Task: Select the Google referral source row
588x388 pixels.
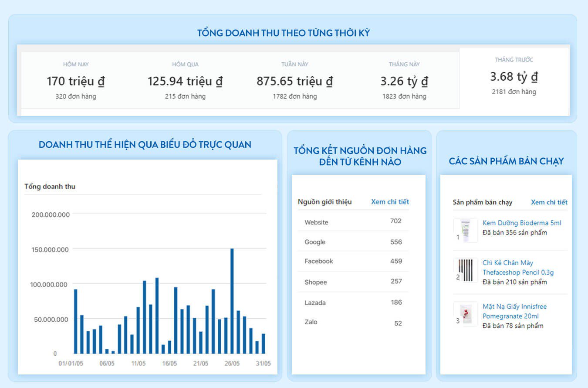Action: pyautogui.click(x=353, y=242)
